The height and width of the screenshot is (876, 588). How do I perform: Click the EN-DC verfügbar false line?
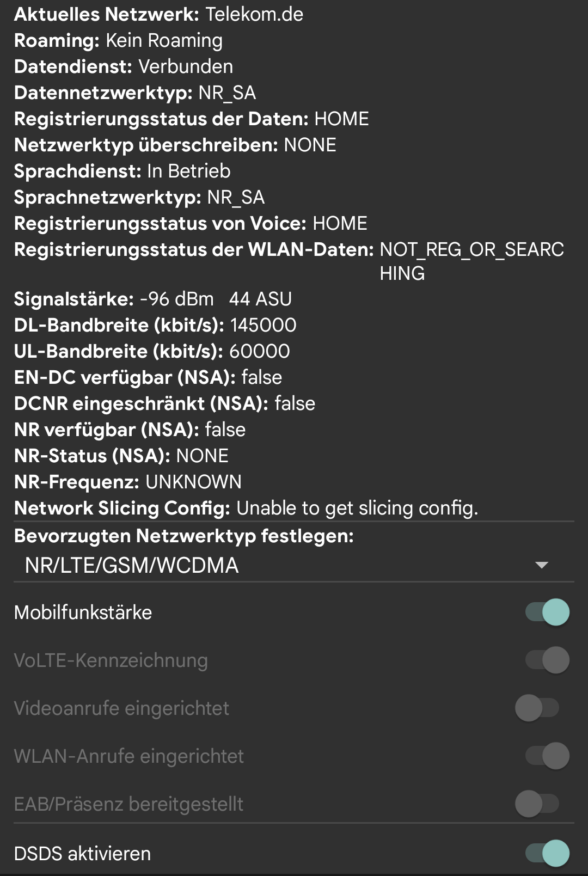[147, 377]
